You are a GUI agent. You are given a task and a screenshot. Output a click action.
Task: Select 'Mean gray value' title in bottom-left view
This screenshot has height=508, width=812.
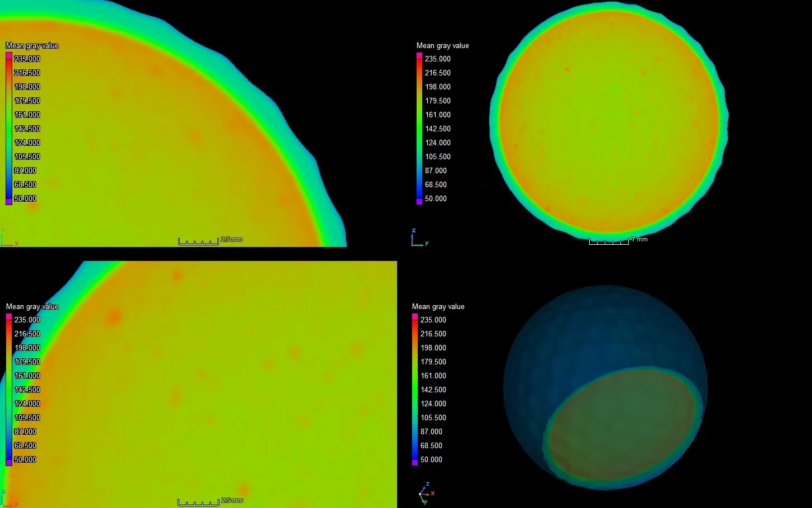tap(32, 307)
